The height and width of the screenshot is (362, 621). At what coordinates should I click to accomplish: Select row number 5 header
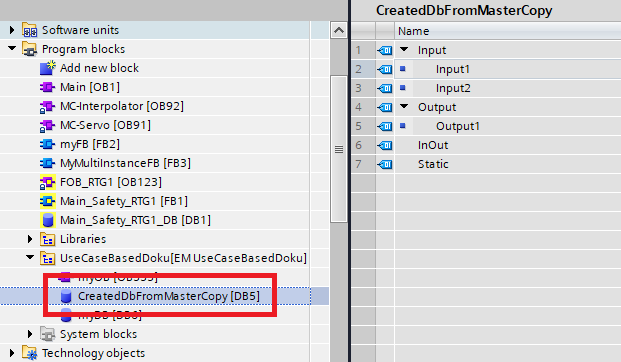click(363, 126)
